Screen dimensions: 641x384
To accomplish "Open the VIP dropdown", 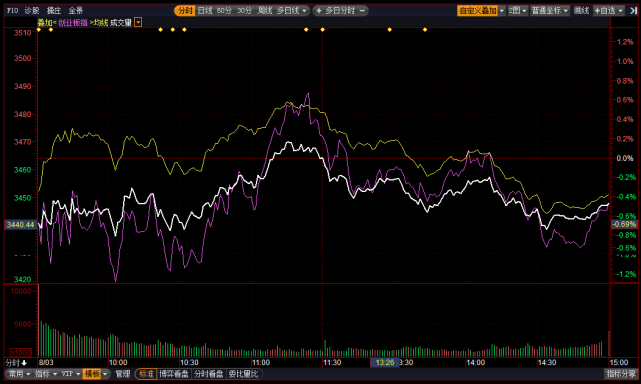I will pyautogui.click(x=70, y=374).
